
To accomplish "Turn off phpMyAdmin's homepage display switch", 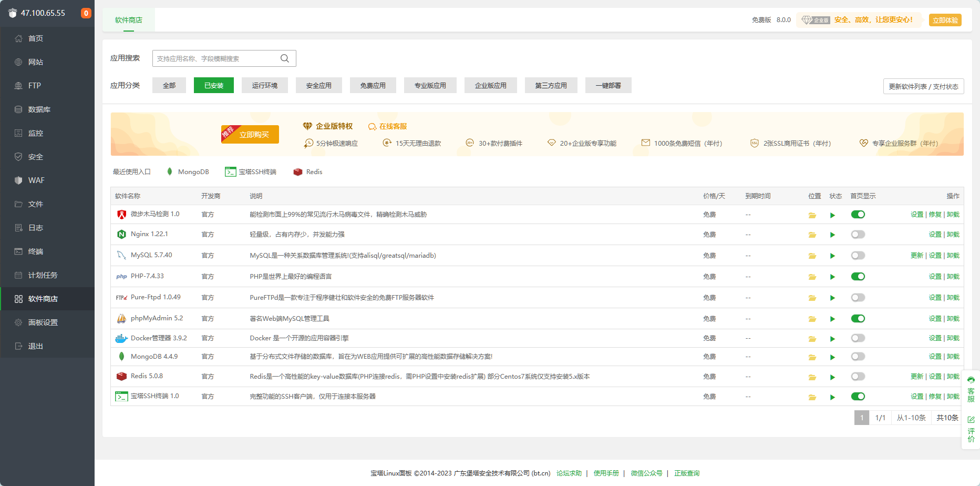I will pyautogui.click(x=858, y=318).
